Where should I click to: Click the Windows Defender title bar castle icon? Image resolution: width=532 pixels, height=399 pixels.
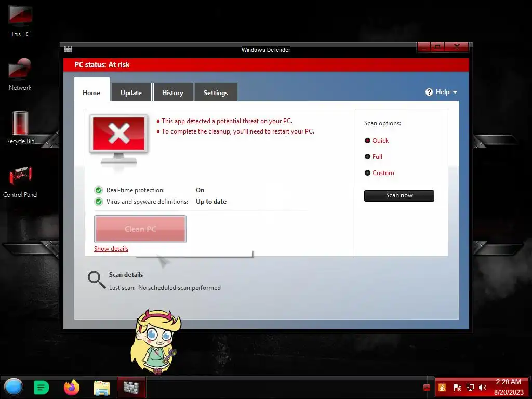click(x=68, y=49)
